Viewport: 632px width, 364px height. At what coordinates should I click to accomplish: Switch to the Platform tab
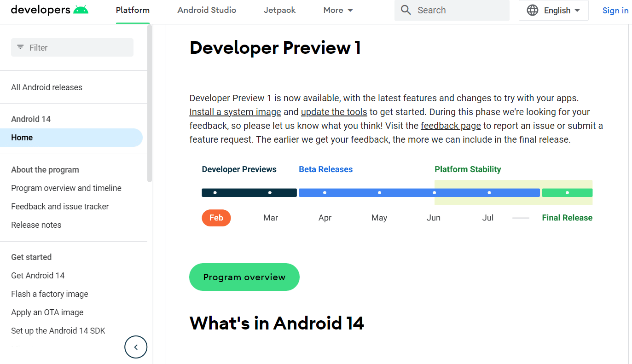click(x=132, y=10)
